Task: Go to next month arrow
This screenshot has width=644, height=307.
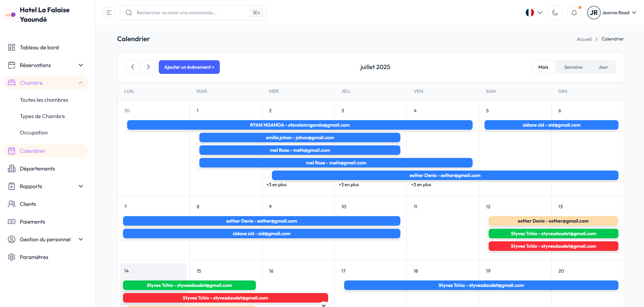Action: tap(148, 67)
